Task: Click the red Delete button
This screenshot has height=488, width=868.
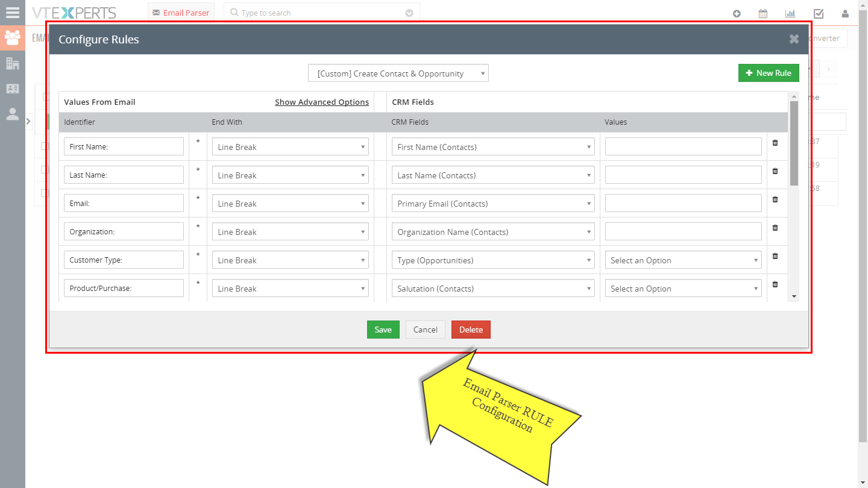Action: (471, 330)
